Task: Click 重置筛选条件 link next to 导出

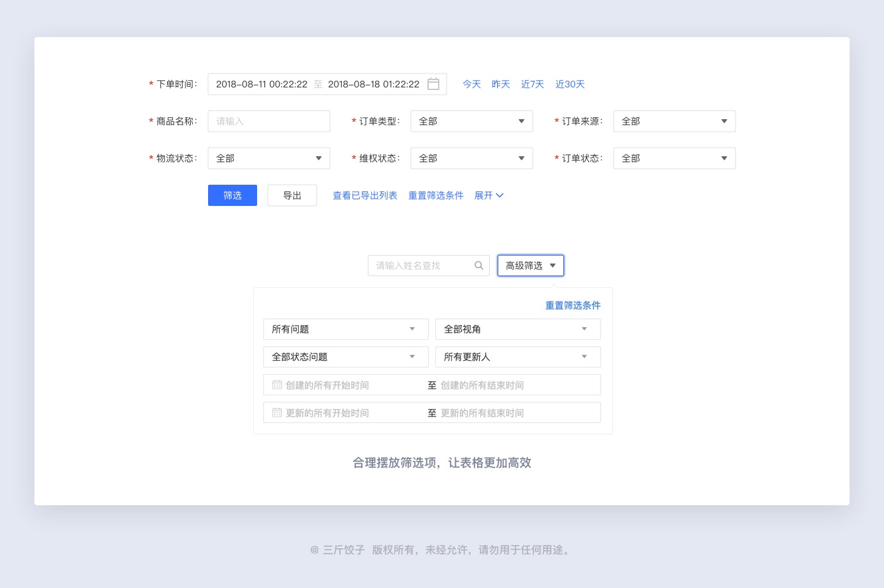Action: (x=436, y=195)
